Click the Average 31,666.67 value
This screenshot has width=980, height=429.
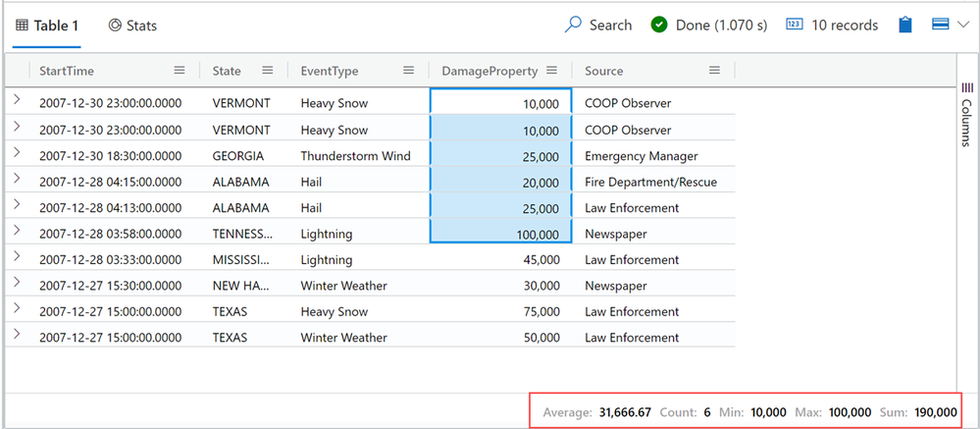click(625, 412)
